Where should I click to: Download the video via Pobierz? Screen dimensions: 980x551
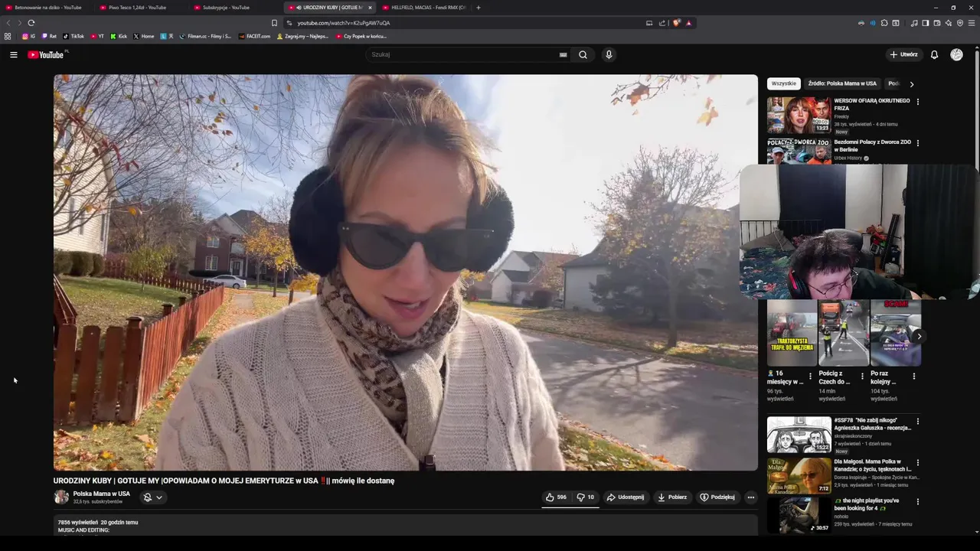(672, 497)
